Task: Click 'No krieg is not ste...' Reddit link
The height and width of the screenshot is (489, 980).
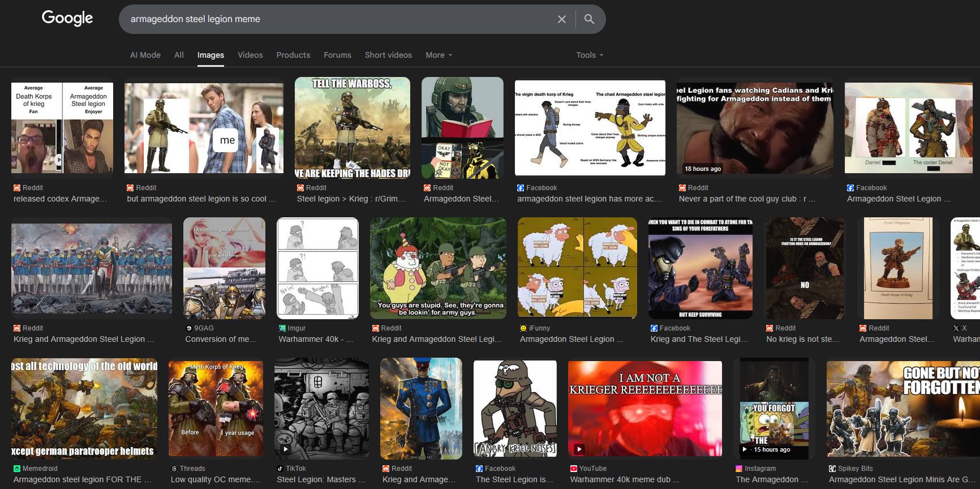Action: (x=803, y=339)
